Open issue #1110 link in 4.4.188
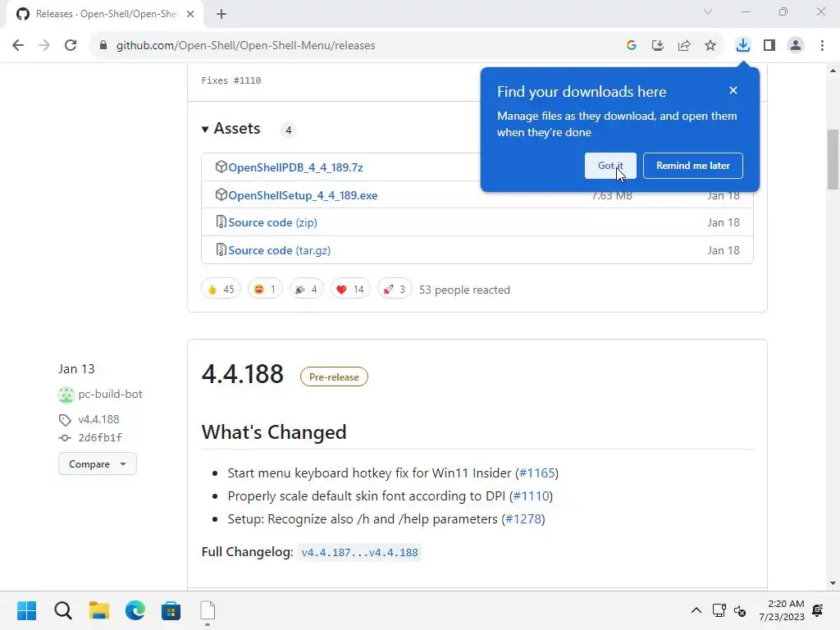840x630 pixels. (x=531, y=496)
